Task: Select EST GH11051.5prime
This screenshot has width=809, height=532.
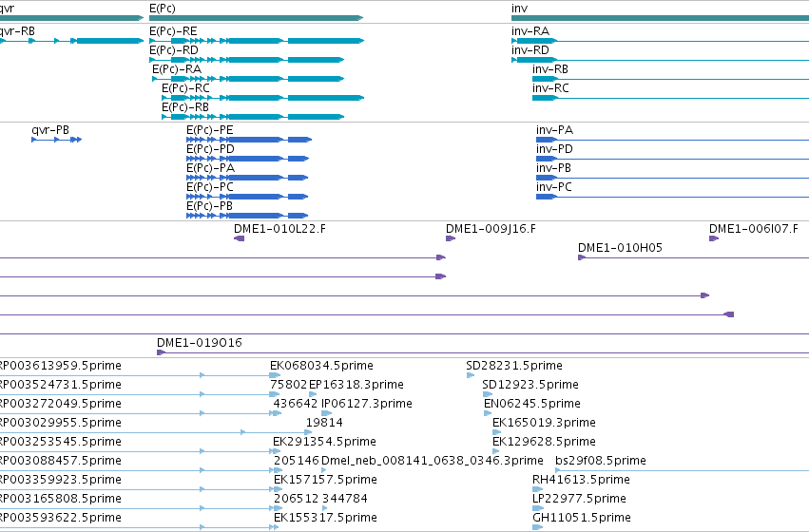Action: [x=538, y=527]
